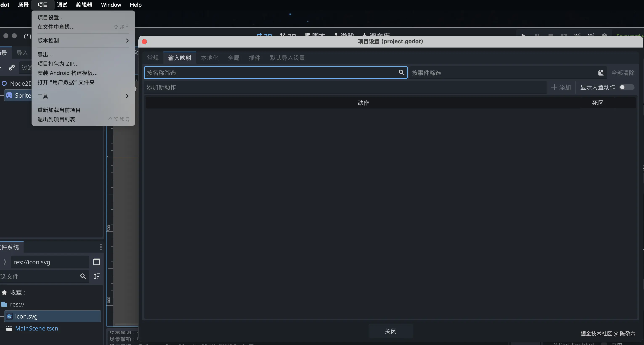Click the arrow left of res://icon.svg

[x=5, y=262]
